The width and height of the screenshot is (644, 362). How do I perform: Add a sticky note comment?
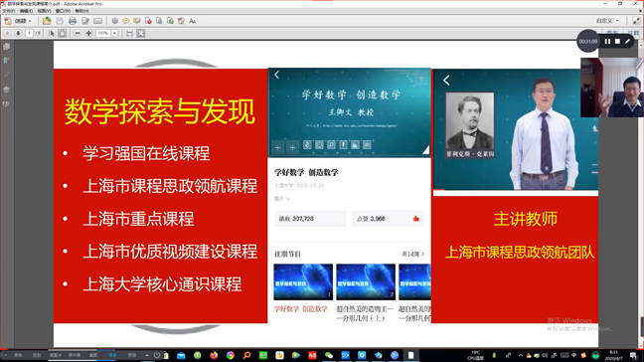coord(125,21)
